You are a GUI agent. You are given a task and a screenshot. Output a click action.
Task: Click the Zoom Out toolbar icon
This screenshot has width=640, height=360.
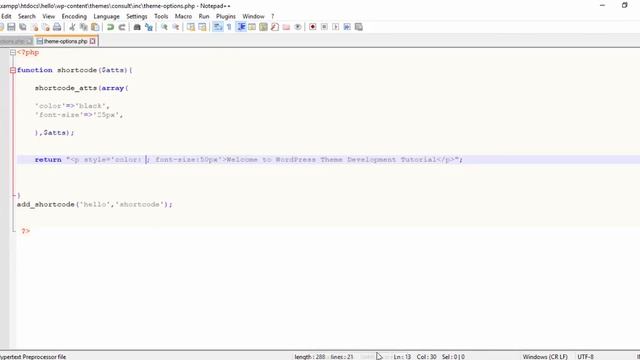176,27
